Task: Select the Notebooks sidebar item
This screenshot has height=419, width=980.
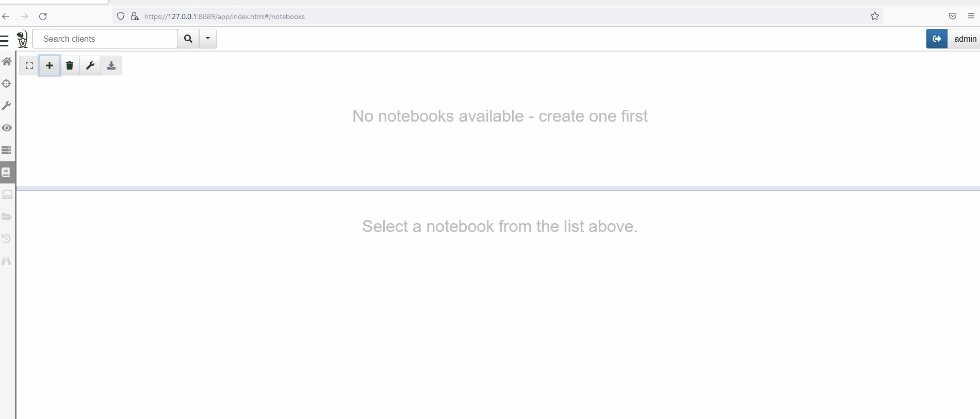Action: (x=7, y=172)
